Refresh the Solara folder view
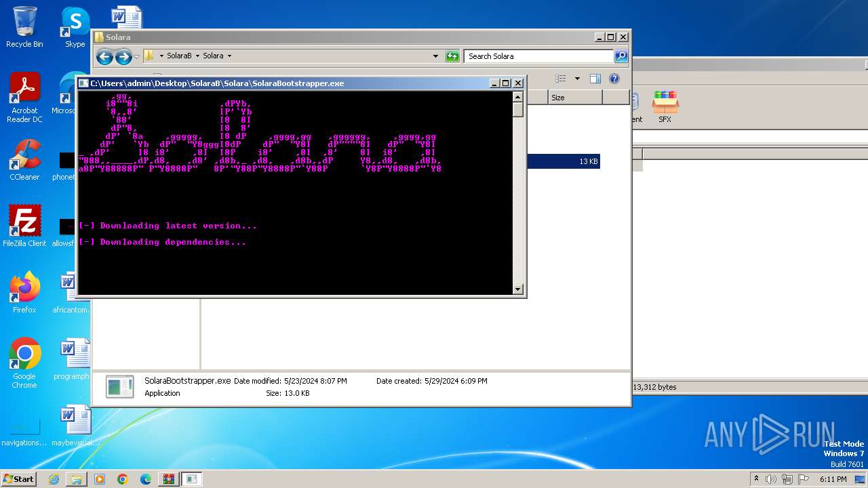868x488 pixels. 452,56
